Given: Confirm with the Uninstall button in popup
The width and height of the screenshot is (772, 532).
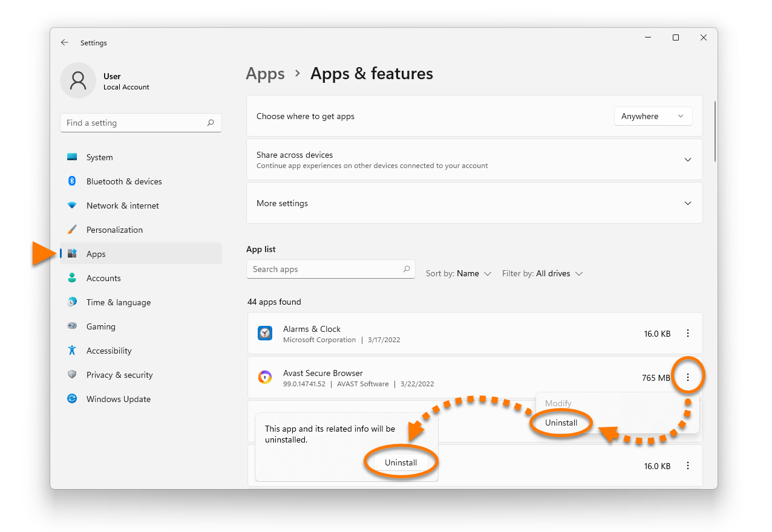Looking at the screenshot, I should click(x=401, y=462).
